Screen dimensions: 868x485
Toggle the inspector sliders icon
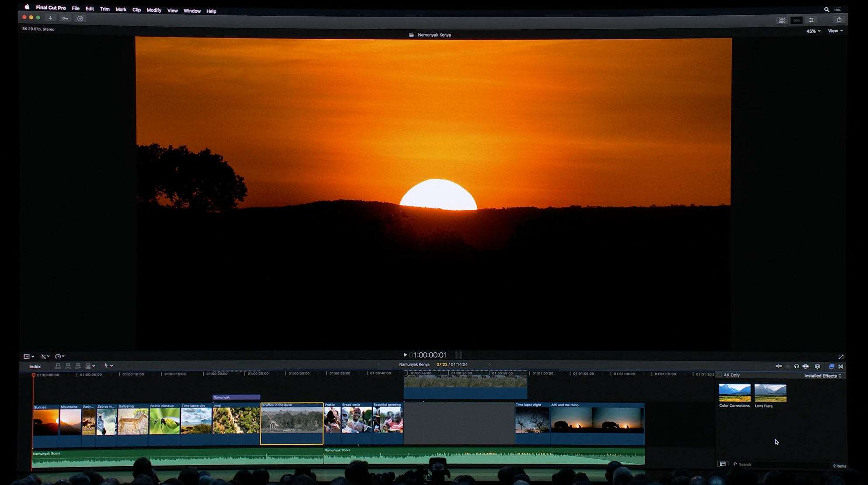pyautogui.click(x=811, y=20)
